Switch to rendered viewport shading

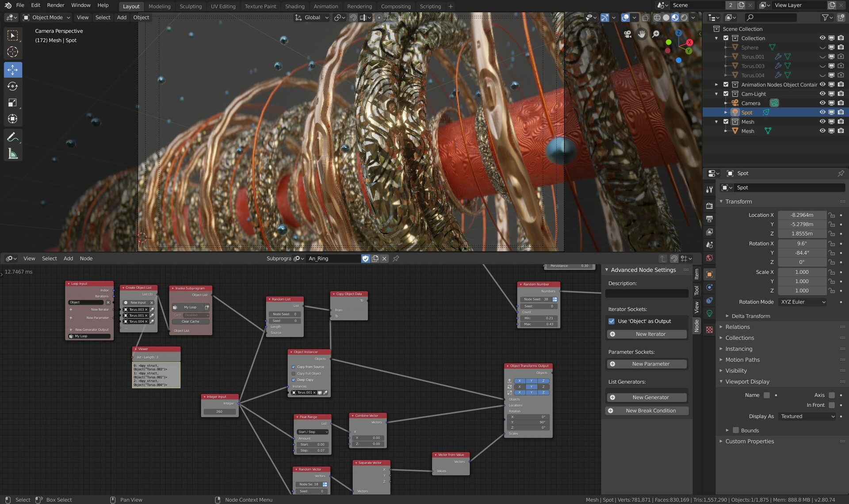coord(684,18)
